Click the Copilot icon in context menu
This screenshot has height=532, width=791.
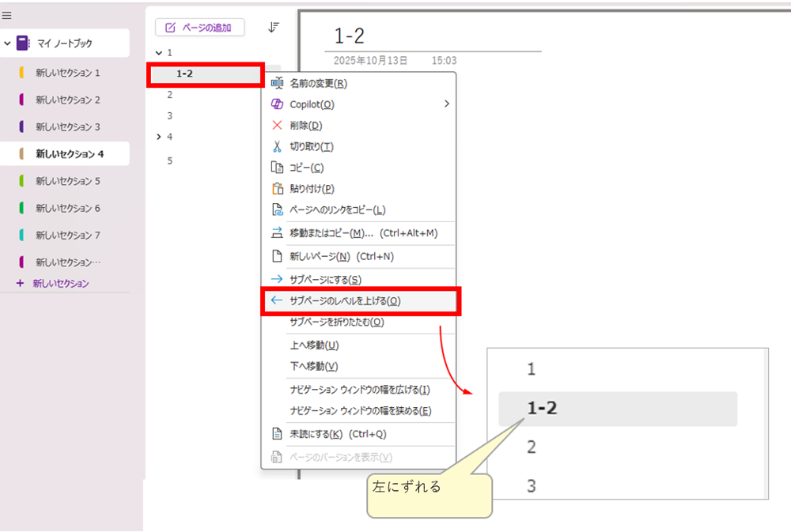click(x=277, y=104)
